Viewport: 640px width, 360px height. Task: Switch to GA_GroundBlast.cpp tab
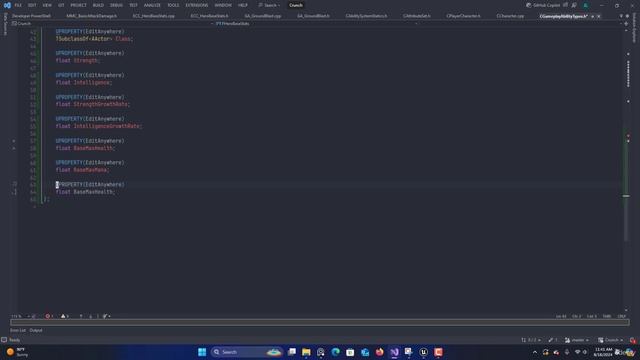[x=262, y=16]
